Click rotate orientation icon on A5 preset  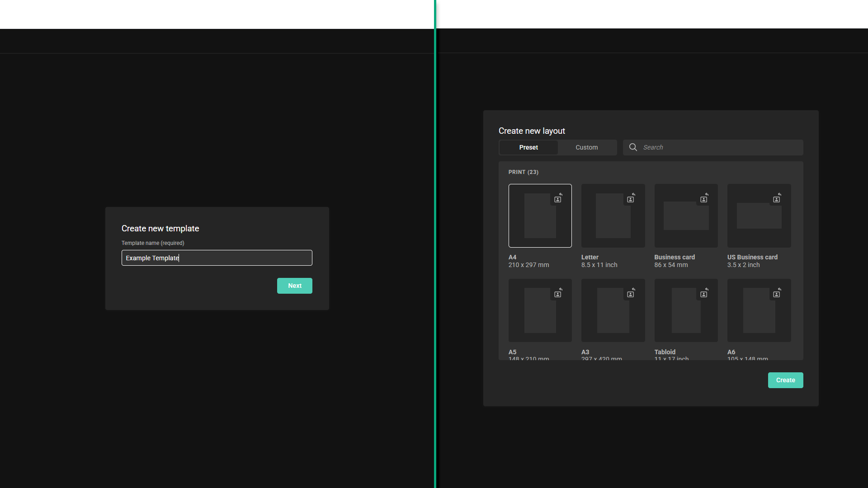[x=558, y=293]
